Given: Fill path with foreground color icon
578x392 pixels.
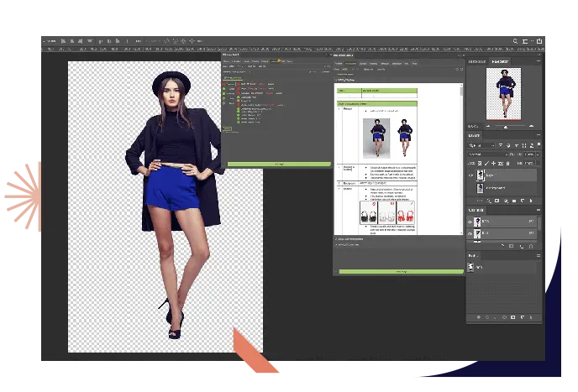Looking at the screenshot, I should pyautogui.click(x=479, y=317).
